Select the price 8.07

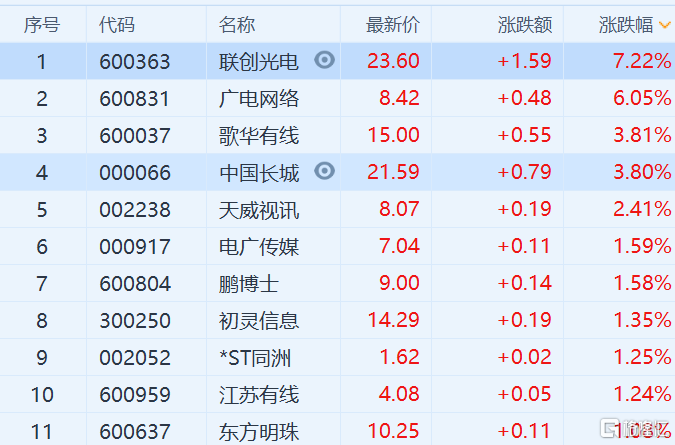click(399, 209)
